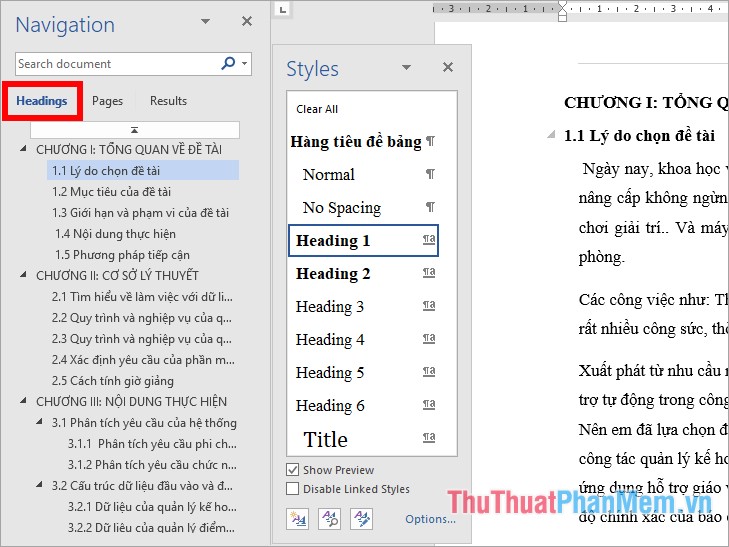Go to 3.1.2 Phân tích yêu cầu chức năng
The image size is (729, 547).
point(152,465)
